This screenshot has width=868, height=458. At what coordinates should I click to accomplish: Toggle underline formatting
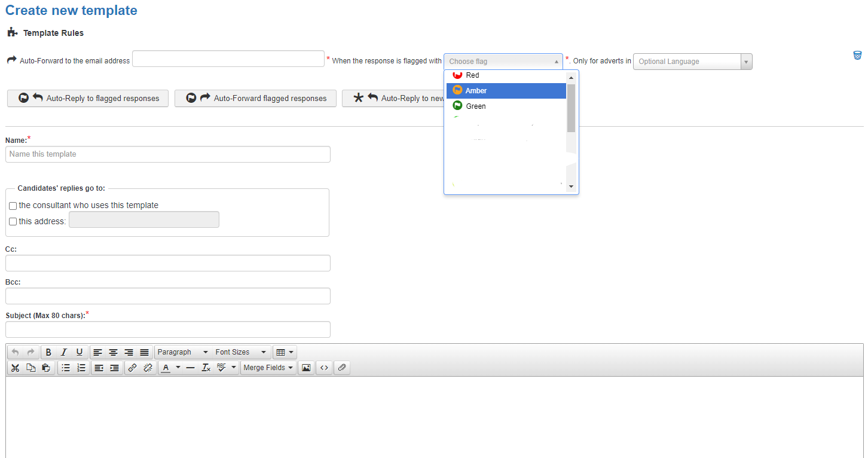coord(80,352)
